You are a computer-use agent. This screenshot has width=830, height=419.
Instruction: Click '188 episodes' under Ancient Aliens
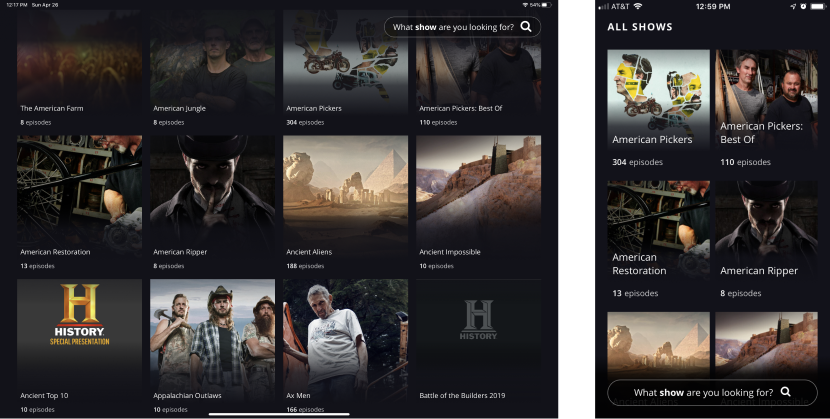[x=305, y=266]
